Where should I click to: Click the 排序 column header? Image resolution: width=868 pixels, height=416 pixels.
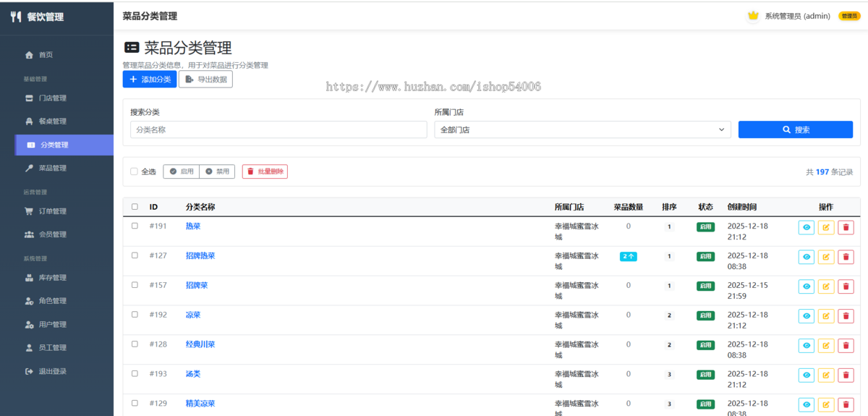(669, 207)
